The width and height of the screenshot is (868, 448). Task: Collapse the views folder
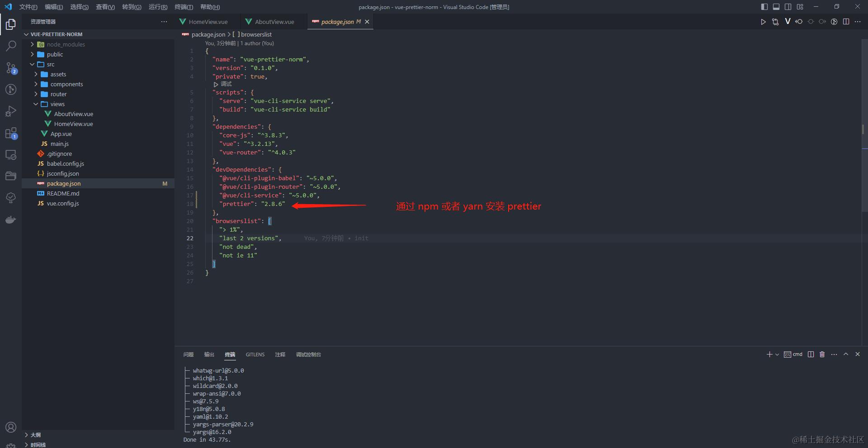click(x=36, y=104)
